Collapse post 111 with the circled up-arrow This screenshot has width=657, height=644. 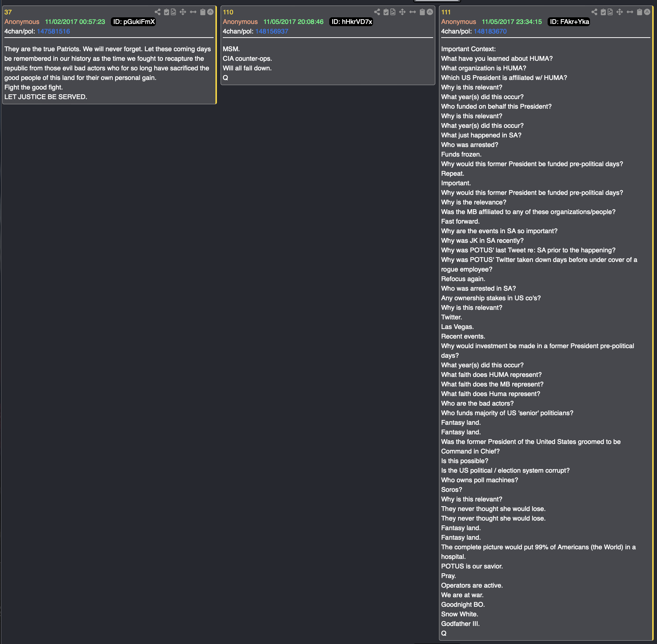647,12
